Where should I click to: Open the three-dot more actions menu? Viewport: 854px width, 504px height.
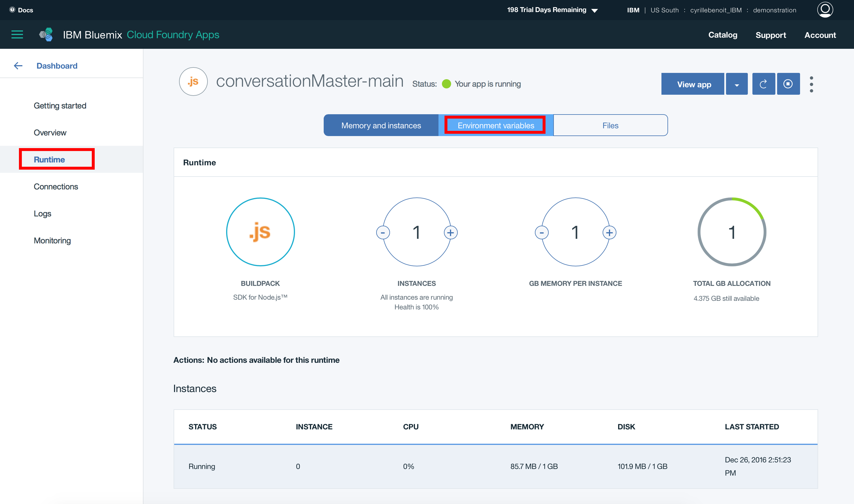[811, 84]
